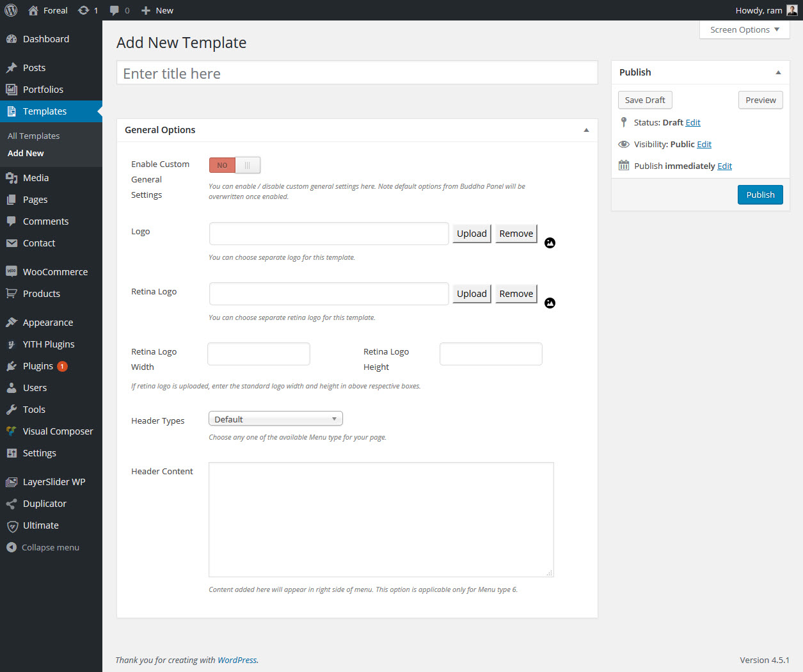Click the Contact envelope icon
The height and width of the screenshot is (672, 803).
pyautogui.click(x=12, y=243)
